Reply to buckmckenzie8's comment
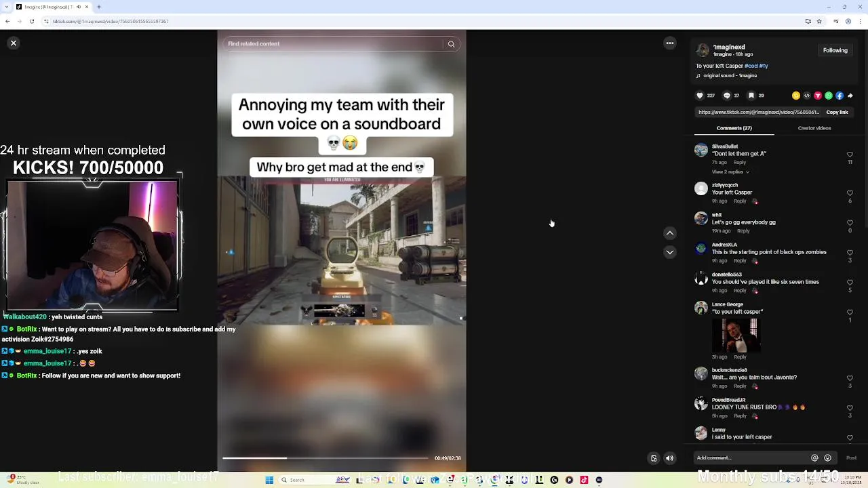This screenshot has width=868, height=488. pyautogui.click(x=740, y=386)
